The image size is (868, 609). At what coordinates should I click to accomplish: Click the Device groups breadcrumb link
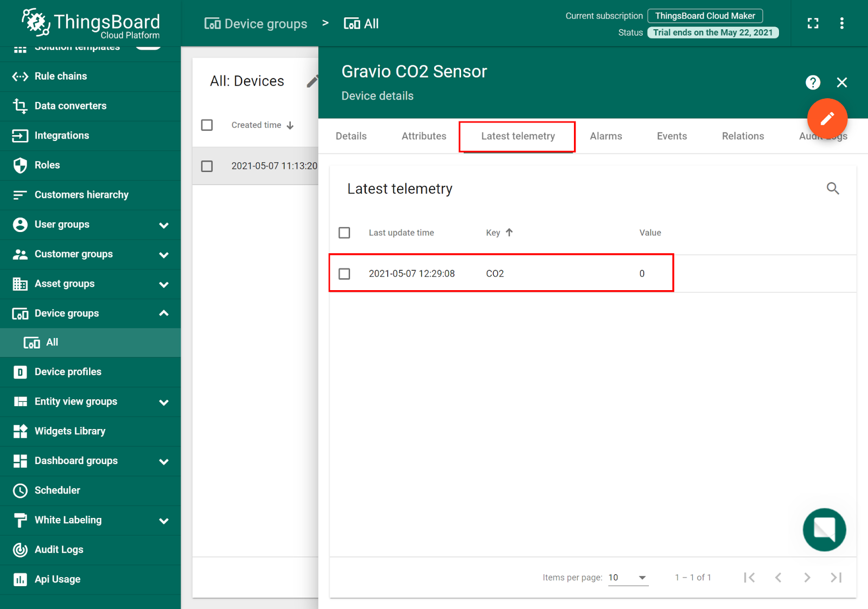click(x=255, y=23)
